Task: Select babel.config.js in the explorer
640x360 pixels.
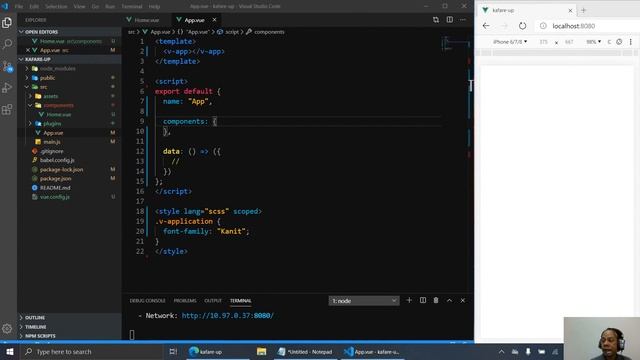Action: (57, 160)
